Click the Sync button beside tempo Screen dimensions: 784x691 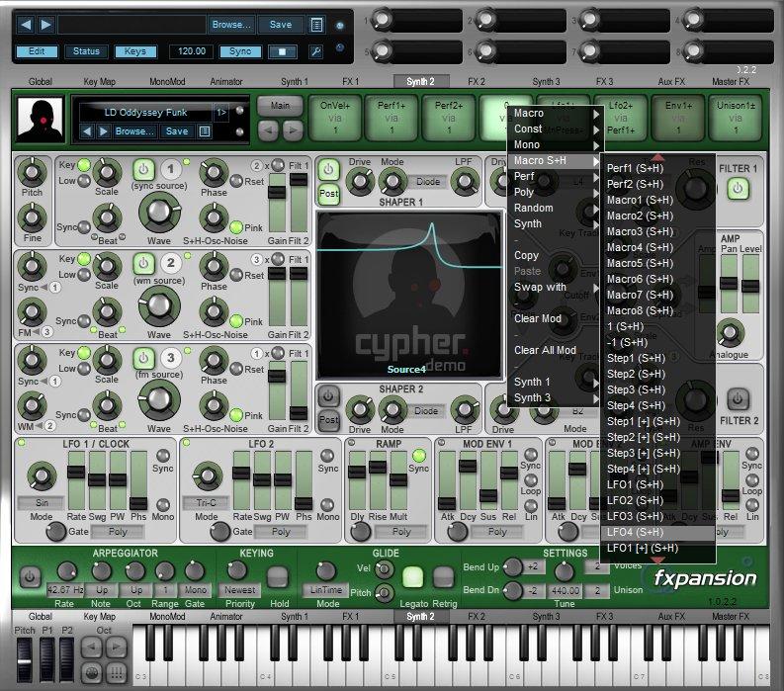pos(240,51)
